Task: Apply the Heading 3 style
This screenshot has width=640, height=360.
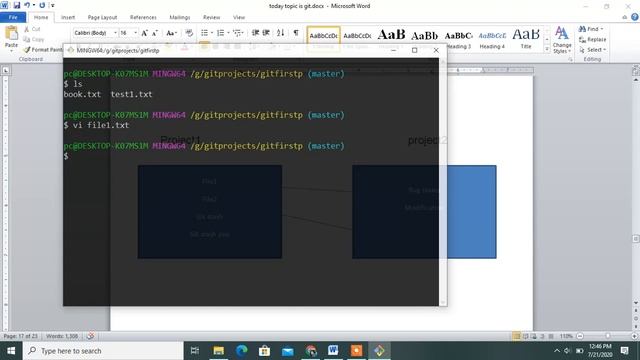Action: (459, 39)
